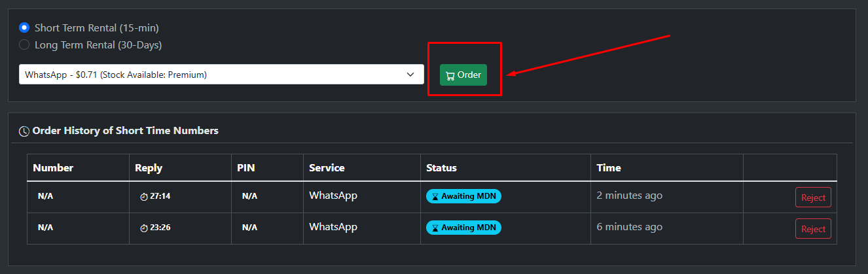Viewport: 868px width, 274px height.
Task: Select the Short Term Rental (15-min) radio button
Action: 24,28
